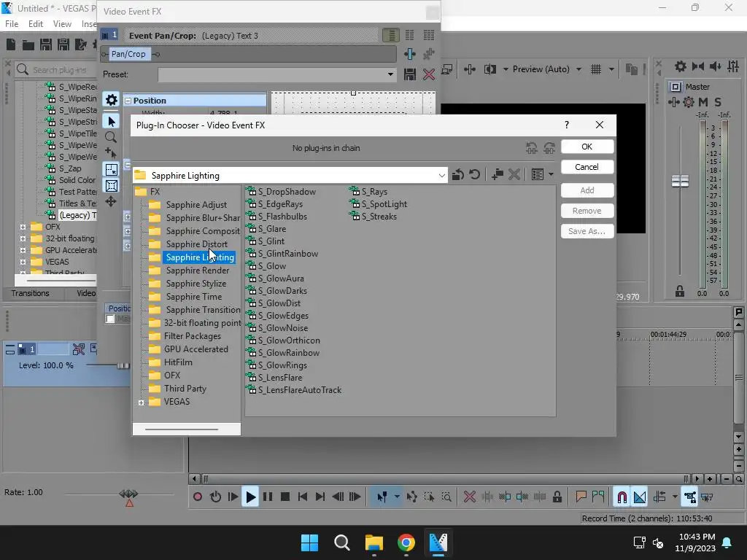This screenshot has height=560, width=747.
Task: Click the help question mark button
Action: point(566,125)
